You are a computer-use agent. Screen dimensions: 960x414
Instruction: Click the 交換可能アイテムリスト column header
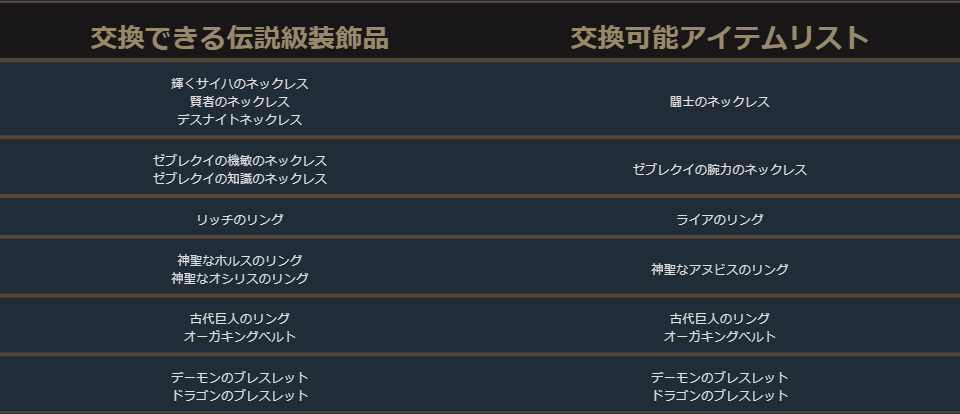point(719,38)
